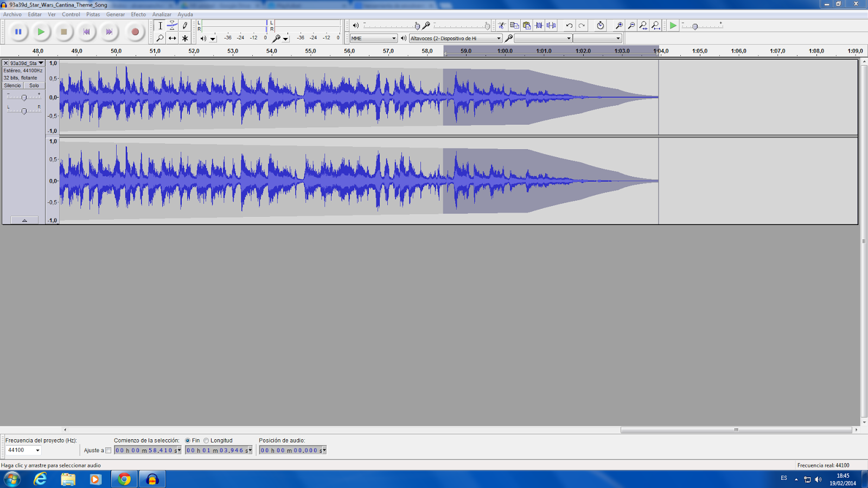
Task: Start playback with the green Play button
Action: pyautogui.click(x=41, y=32)
